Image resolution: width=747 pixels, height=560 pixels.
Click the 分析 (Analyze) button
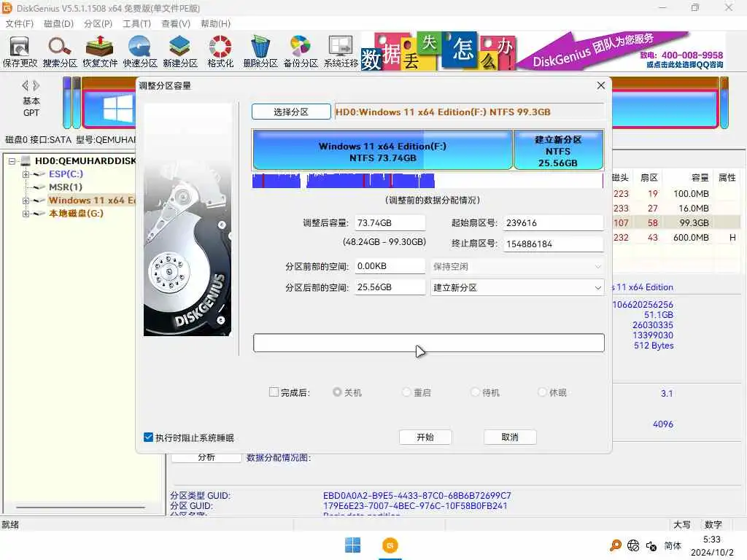pyautogui.click(x=206, y=457)
